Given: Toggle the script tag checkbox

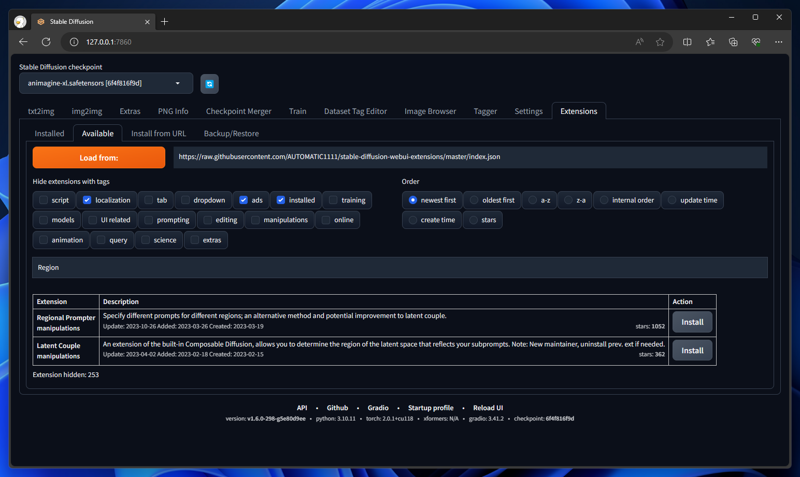Looking at the screenshot, I should pyautogui.click(x=43, y=200).
